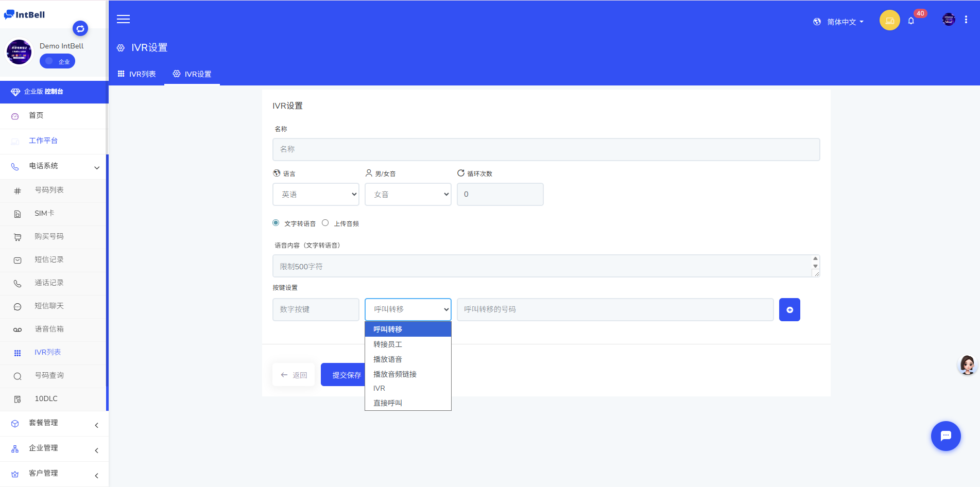Viewport: 980px width, 487px height.
Task: Collapse the 电话系统 menu section
Action: pos(54,166)
